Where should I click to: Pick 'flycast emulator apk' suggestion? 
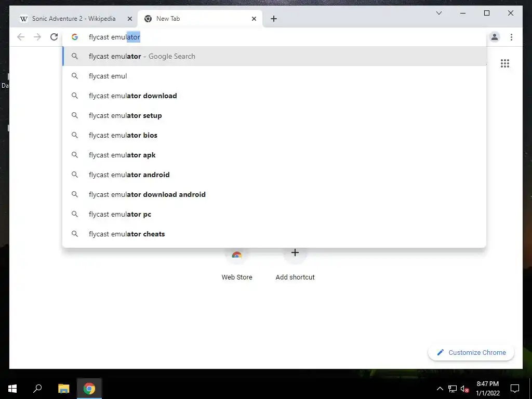274,155
